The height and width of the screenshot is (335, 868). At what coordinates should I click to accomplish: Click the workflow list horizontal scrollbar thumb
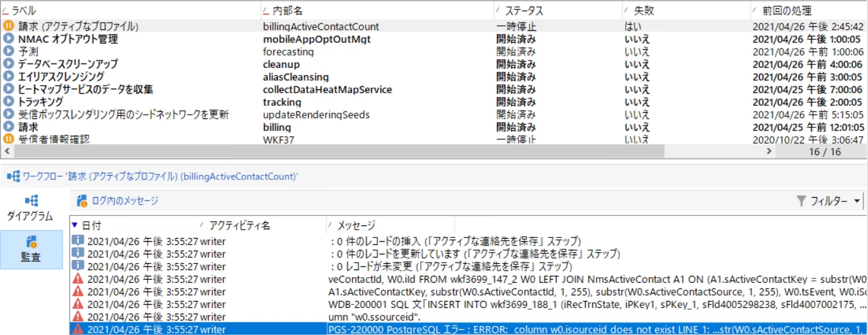tap(339, 152)
